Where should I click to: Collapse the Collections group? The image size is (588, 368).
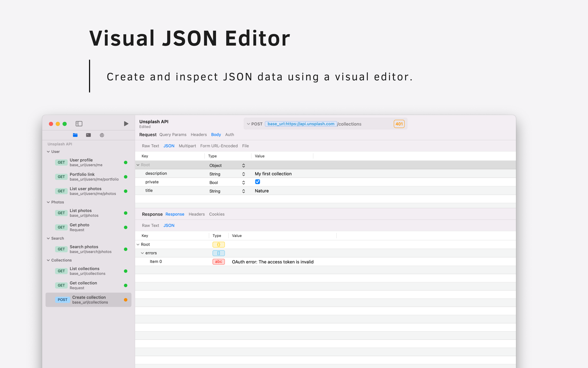click(48, 260)
